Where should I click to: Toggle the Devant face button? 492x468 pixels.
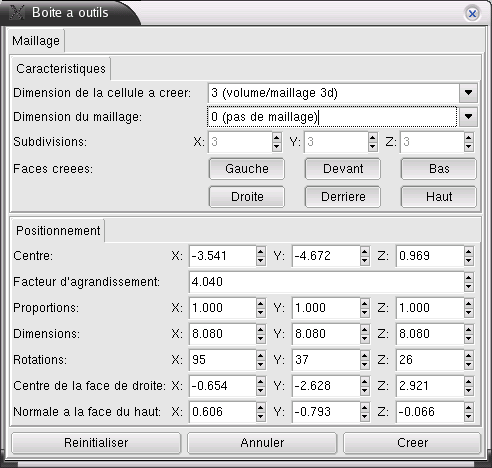pyautogui.click(x=343, y=169)
